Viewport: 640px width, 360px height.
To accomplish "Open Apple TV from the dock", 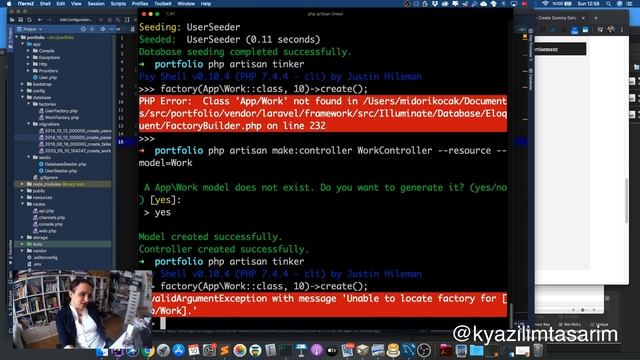I will 332,350.
